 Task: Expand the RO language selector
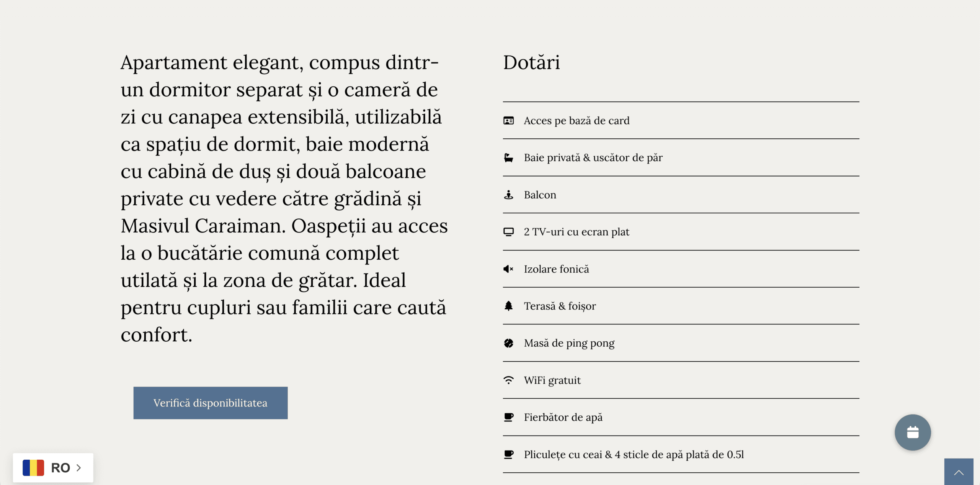[53, 468]
